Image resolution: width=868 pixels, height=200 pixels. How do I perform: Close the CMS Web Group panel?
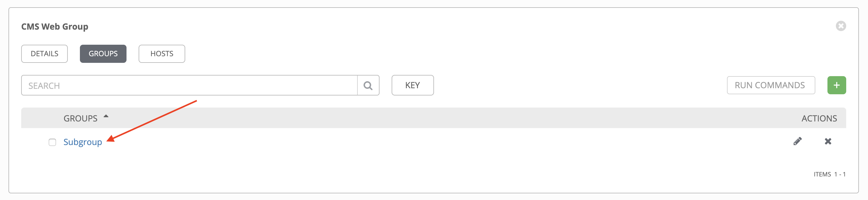pyautogui.click(x=841, y=26)
